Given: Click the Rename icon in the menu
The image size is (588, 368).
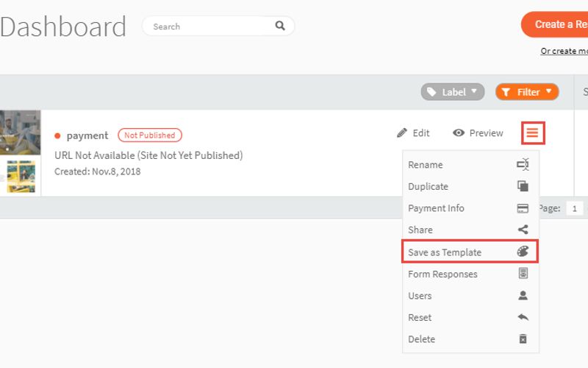Looking at the screenshot, I should click(x=523, y=165).
